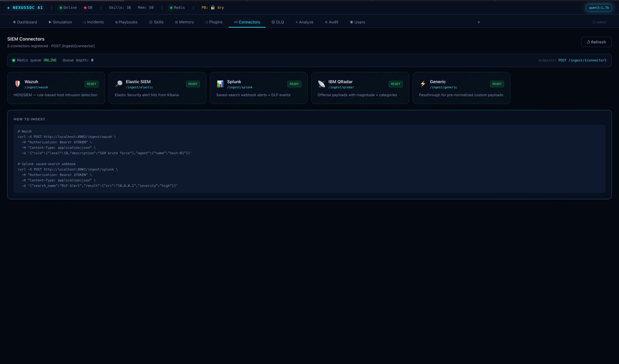This screenshot has height=364, width=619.
Task: Click 'Passthrough for pre-normalized custom payloads' description
Action: point(461,95)
